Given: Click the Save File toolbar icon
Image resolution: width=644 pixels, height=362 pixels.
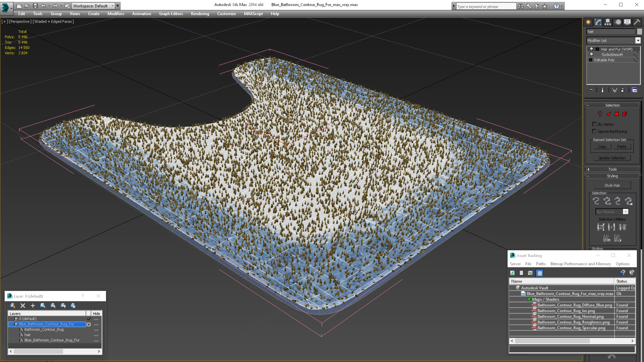Looking at the screenshot, I should (35, 6).
